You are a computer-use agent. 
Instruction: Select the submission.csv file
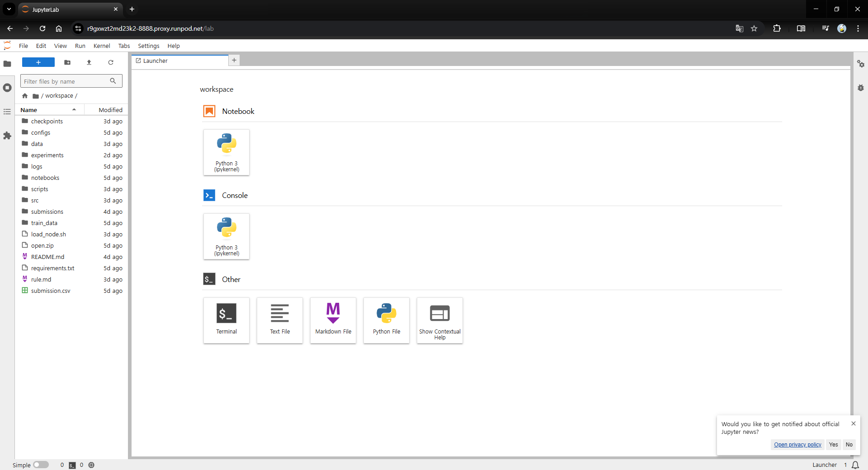71,291
